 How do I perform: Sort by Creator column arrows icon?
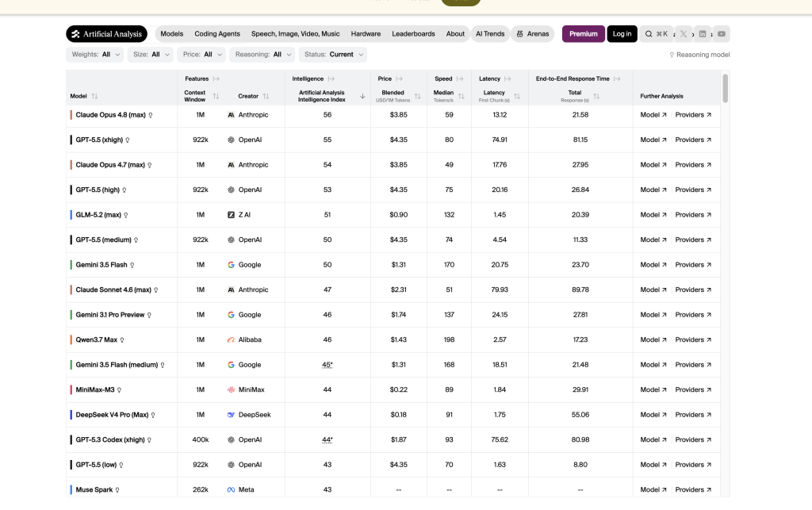pyautogui.click(x=266, y=96)
